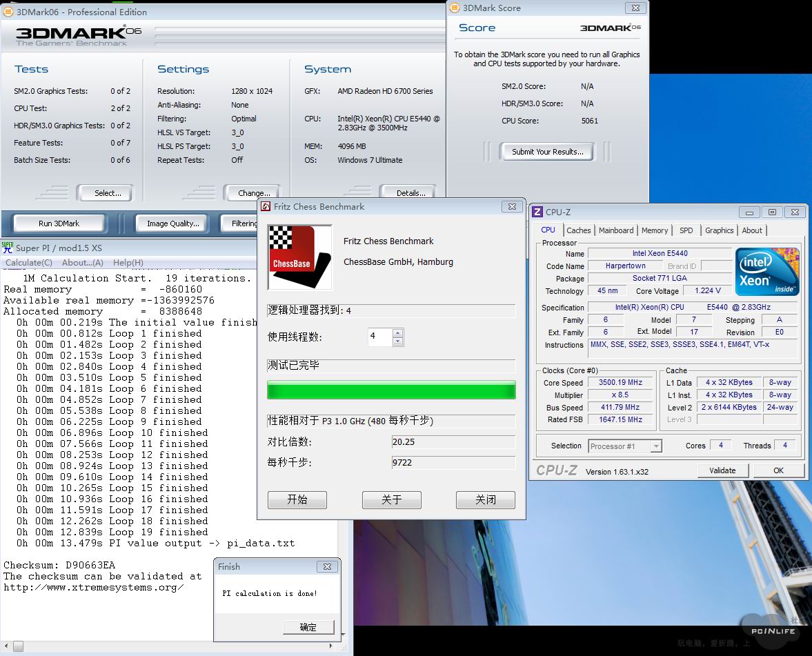Open the Graphics tab in CPU-Z
The width and height of the screenshot is (812, 656).
coord(720,230)
